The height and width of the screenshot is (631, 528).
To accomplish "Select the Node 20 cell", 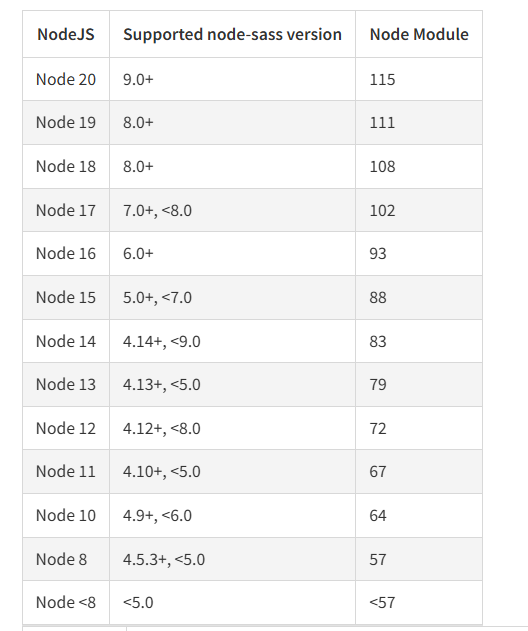I will (66, 79).
